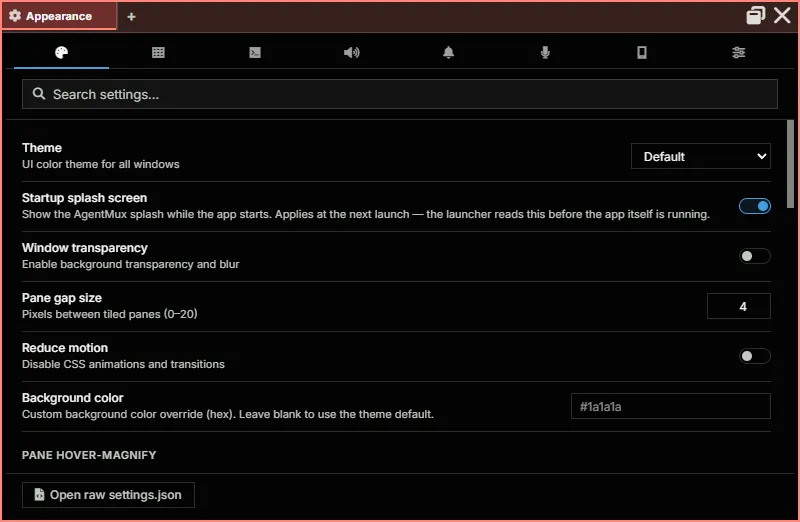Open the terminal settings section icon

pyautogui.click(x=255, y=53)
